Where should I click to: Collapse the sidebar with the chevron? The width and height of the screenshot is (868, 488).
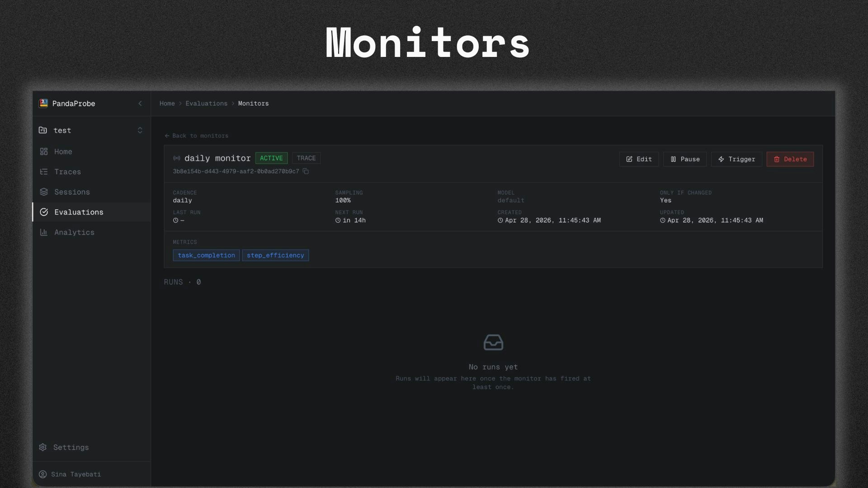coord(140,103)
